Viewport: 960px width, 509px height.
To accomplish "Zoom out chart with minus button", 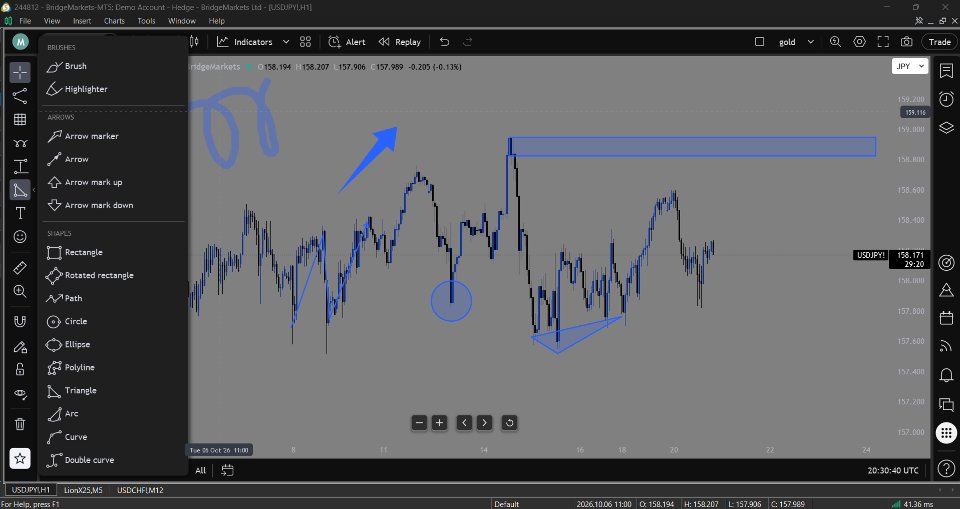I will pos(419,423).
